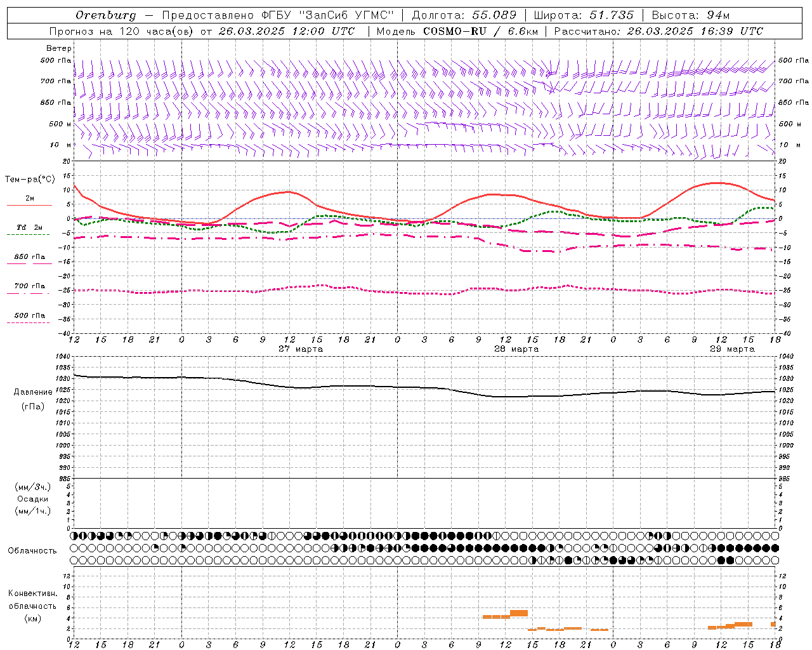The height and width of the screenshot is (650, 812).
Task: Click the left '-40' temperature axis value
Action: pos(64,333)
